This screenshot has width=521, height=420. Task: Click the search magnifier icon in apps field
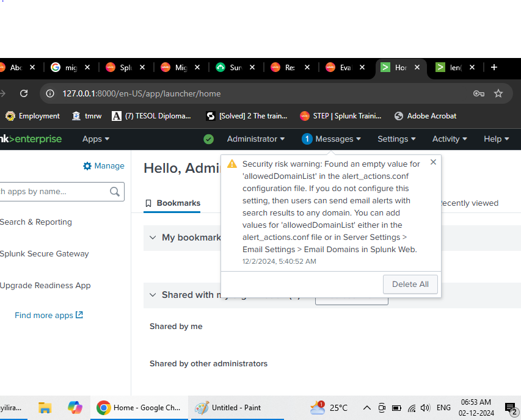coord(115,192)
